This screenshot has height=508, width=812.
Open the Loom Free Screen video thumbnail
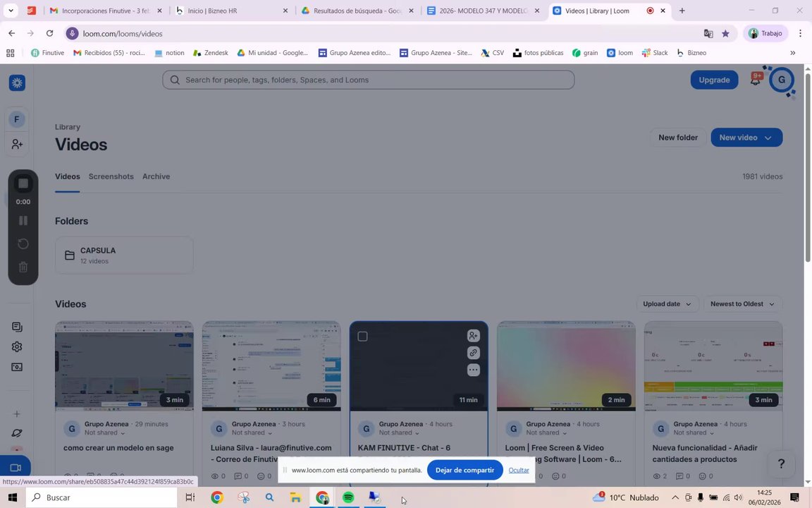566,366
